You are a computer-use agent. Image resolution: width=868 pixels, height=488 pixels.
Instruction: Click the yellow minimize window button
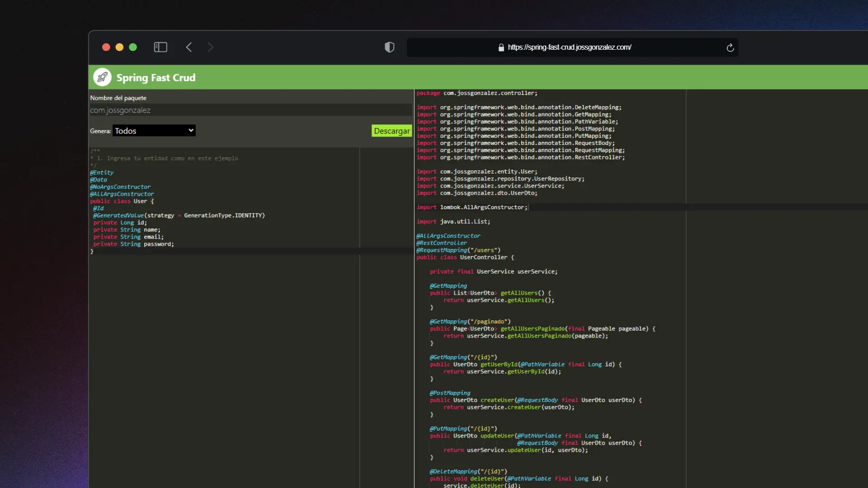point(119,47)
